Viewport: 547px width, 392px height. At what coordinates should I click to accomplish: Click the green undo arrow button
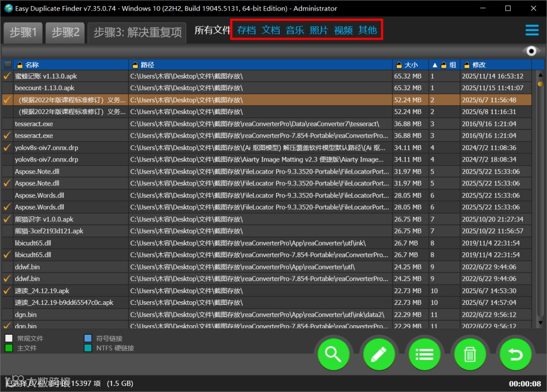516,355
